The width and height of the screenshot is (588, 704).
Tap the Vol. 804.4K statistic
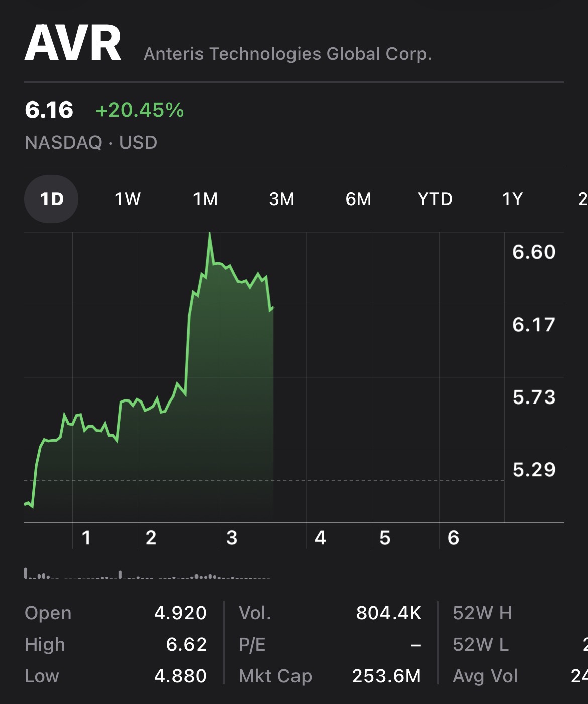pyautogui.click(x=388, y=613)
